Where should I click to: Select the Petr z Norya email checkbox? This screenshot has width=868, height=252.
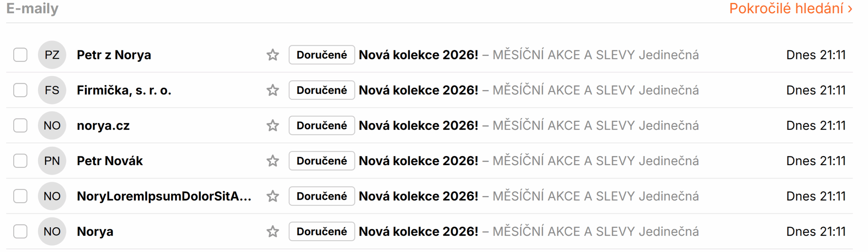tap(20, 55)
